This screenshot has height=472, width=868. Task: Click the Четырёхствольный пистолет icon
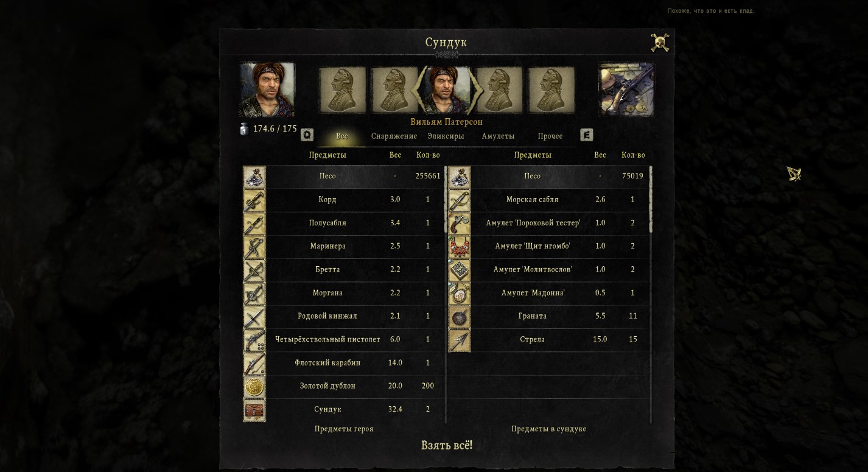point(254,340)
